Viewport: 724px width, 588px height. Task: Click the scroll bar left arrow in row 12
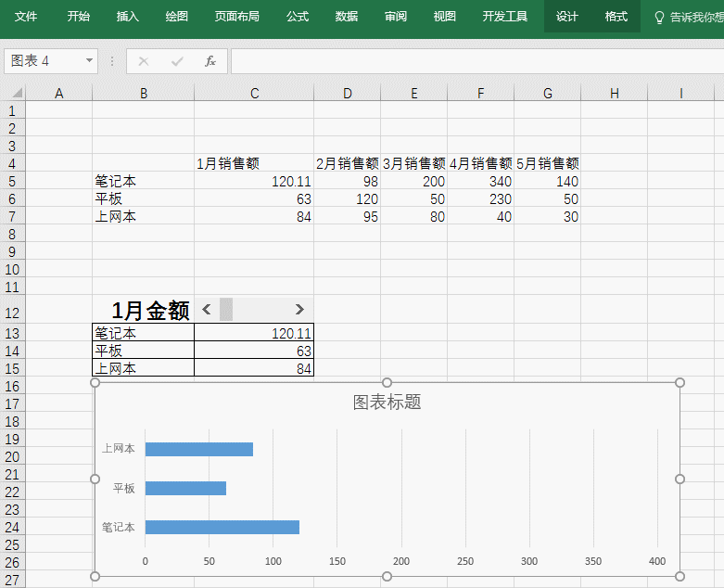click(207, 310)
